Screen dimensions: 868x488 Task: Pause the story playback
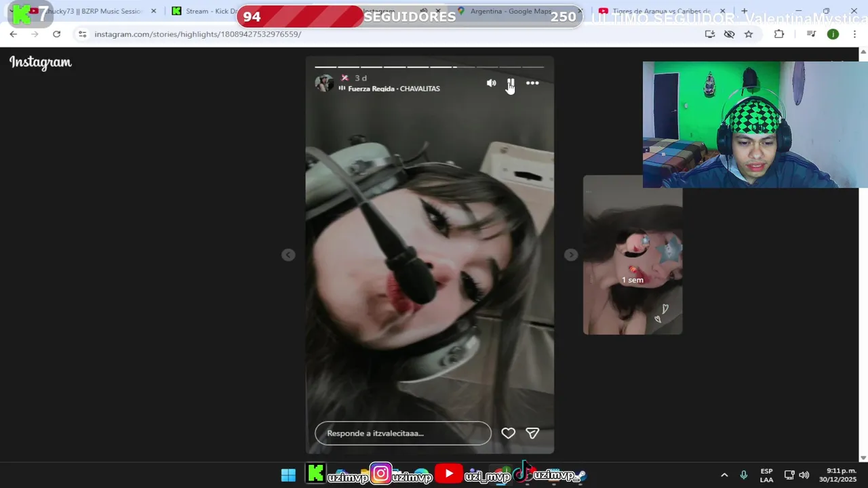[x=511, y=83]
